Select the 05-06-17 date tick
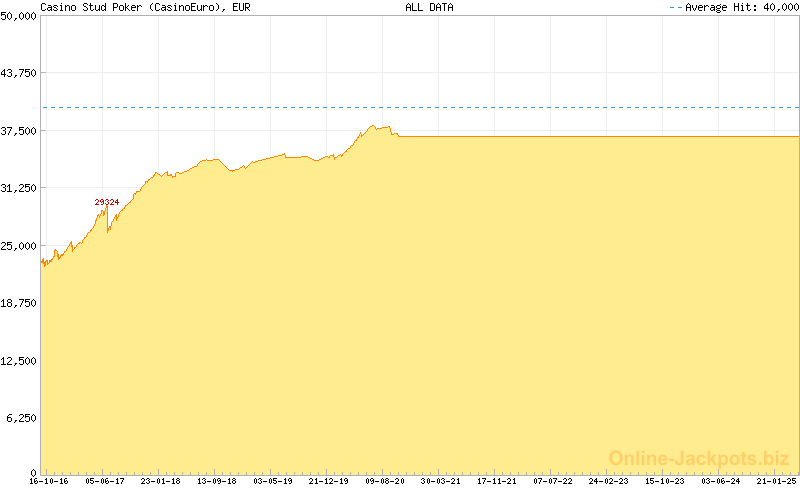Image resolution: width=800 pixels, height=490 pixels. 104,481
